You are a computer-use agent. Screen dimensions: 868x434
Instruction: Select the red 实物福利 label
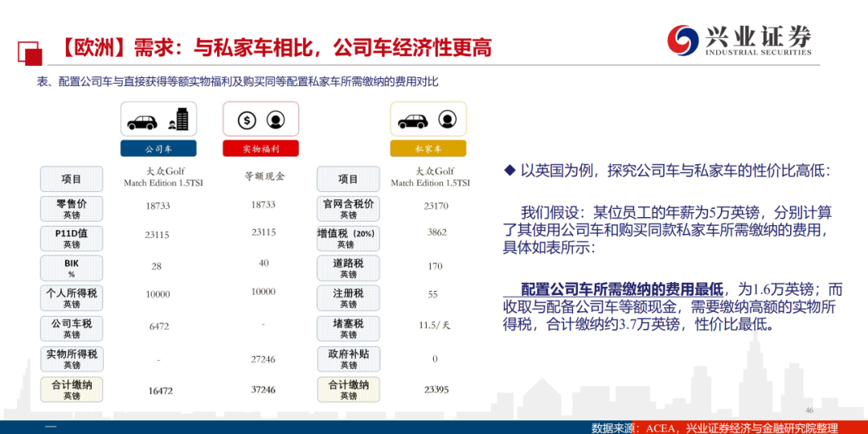pos(260,149)
